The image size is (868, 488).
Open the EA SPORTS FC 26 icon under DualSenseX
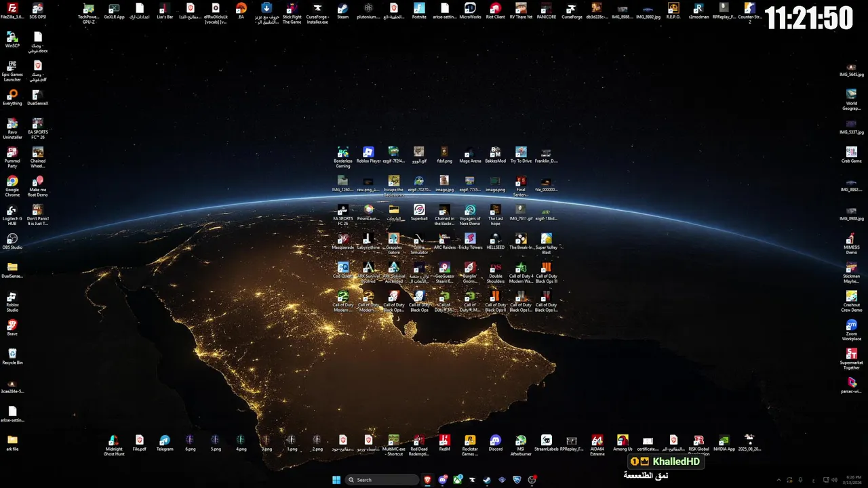click(x=38, y=128)
